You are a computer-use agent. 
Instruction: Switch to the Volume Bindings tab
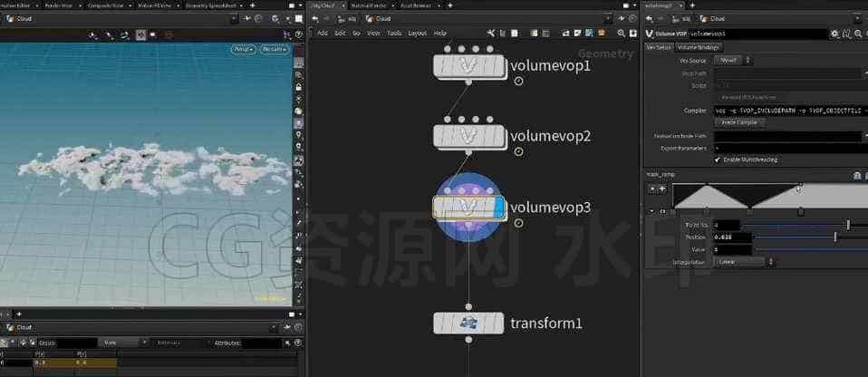point(699,47)
